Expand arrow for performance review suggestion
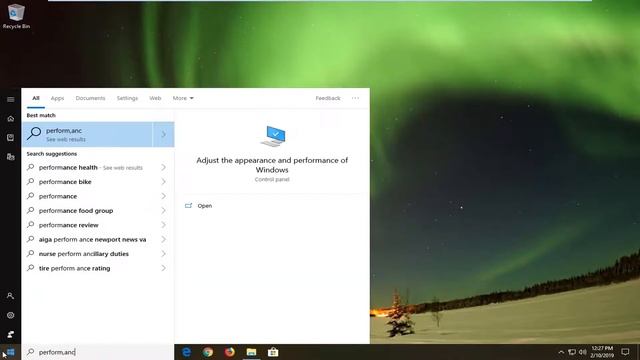640x360 pixels. [x=163, y=225]
